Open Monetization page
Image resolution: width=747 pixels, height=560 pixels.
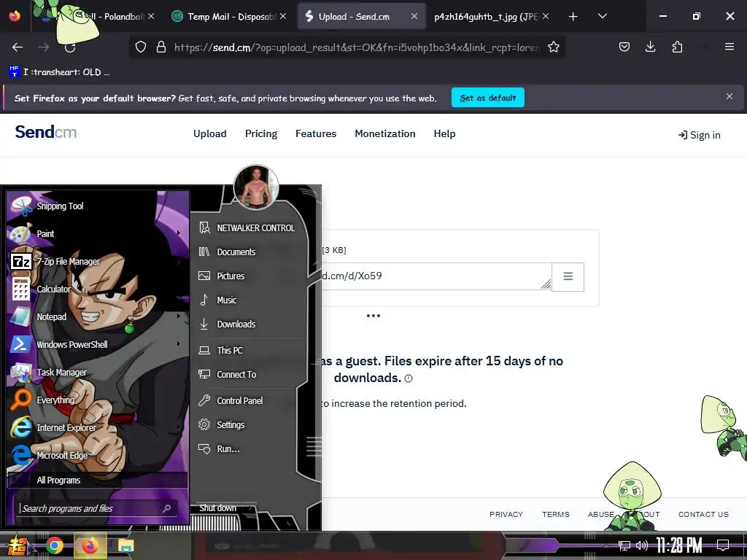point(385,134)
